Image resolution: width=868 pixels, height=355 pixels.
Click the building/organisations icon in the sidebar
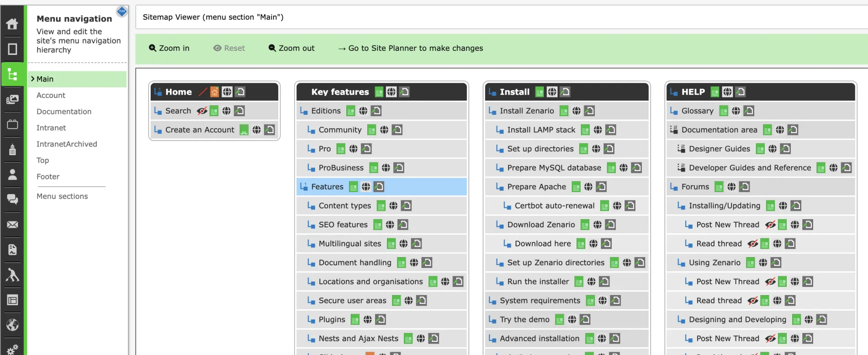click(12, 149)
